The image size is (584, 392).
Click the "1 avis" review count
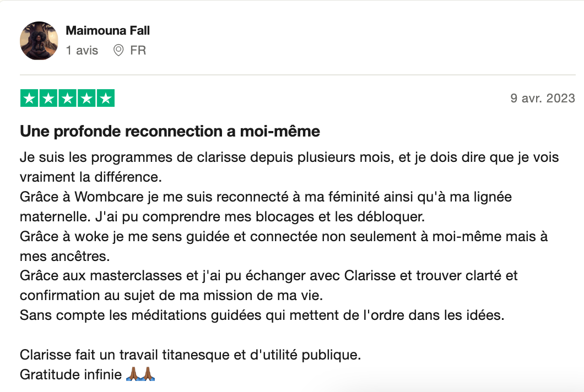(82, 51)
